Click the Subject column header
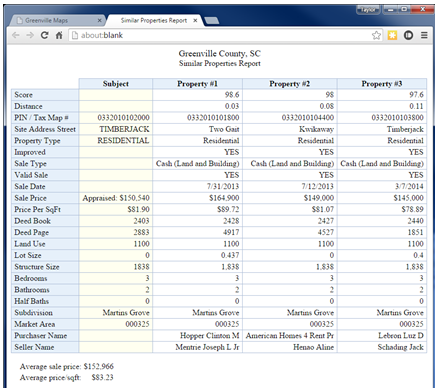This screenshot has width=439, height=390. pos(116,84)
